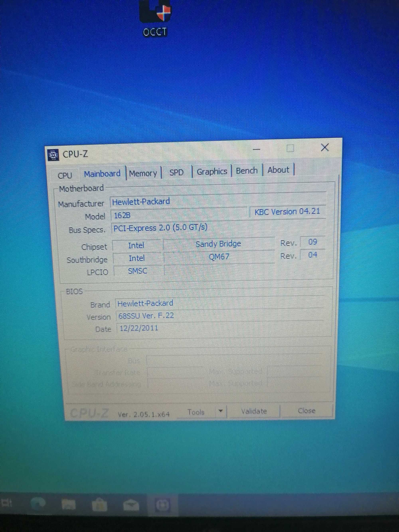The height and width of the screenshot is (532, 399).
Task: Click the SMSC LPCIO value
Action: click(138, 271)
